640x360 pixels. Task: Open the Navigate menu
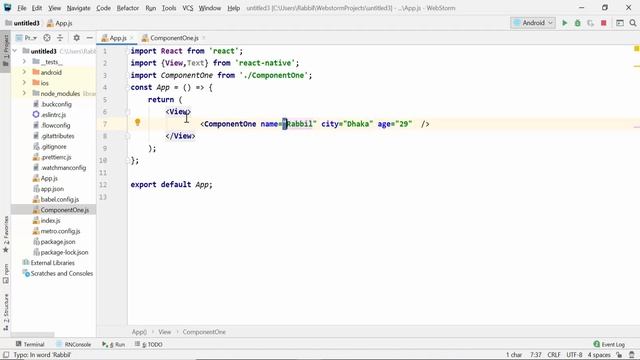pyautogui.click(x=78, y=8)
